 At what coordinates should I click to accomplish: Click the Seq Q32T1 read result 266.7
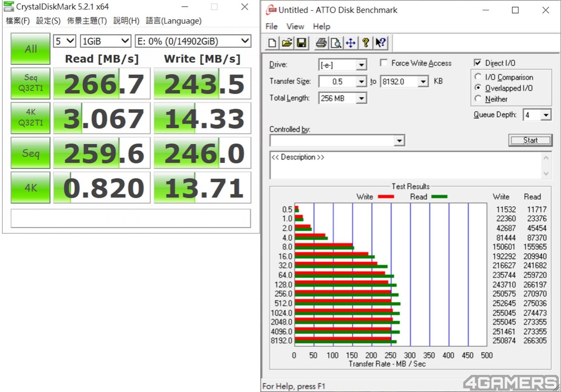102,83
